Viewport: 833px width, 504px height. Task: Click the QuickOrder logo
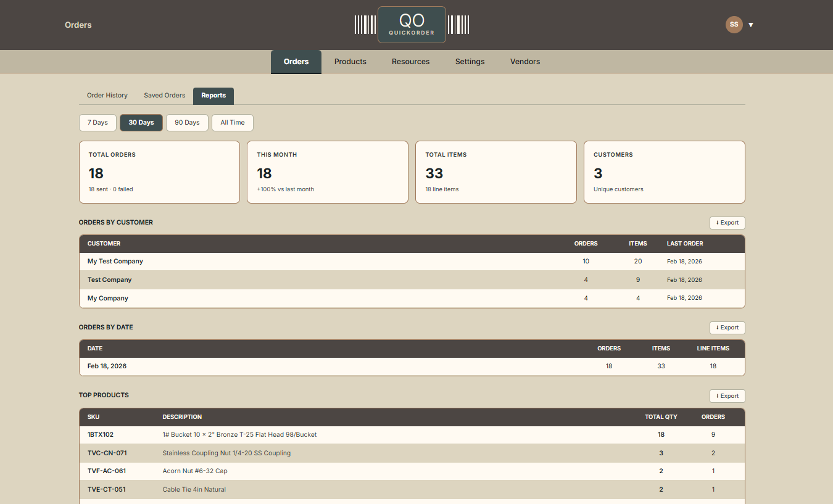(x=412, y=25)
